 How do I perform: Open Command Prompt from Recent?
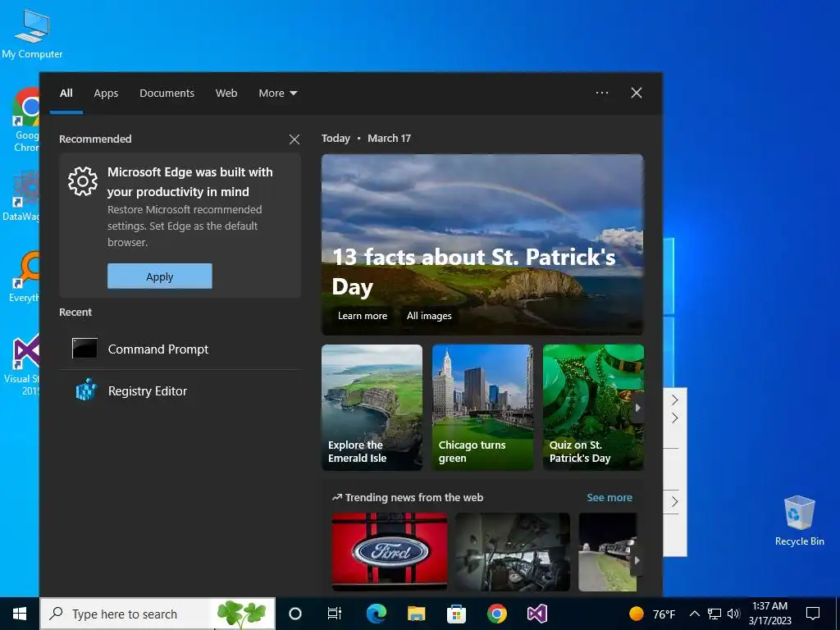180,349
